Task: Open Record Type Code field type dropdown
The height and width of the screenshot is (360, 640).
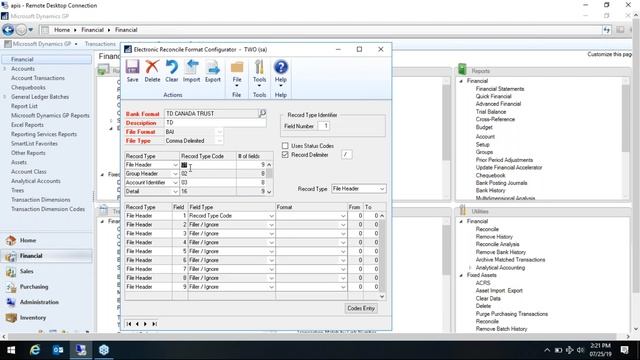Action: 271,216
